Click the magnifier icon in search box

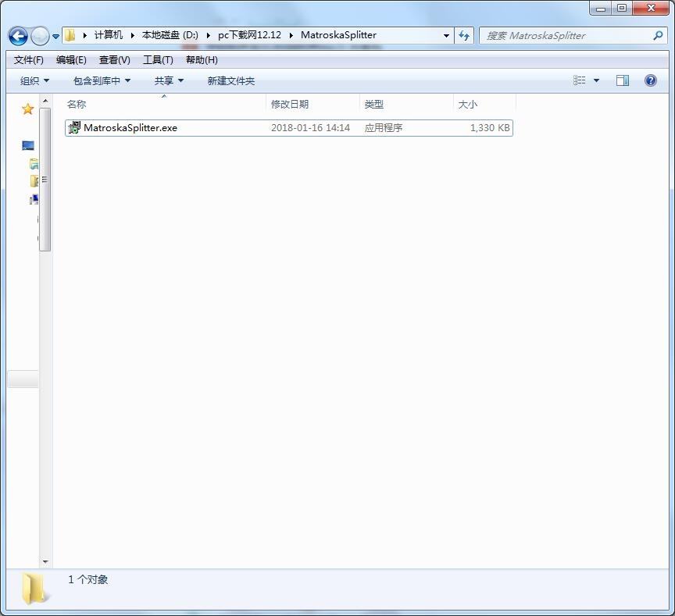[657, 35]
